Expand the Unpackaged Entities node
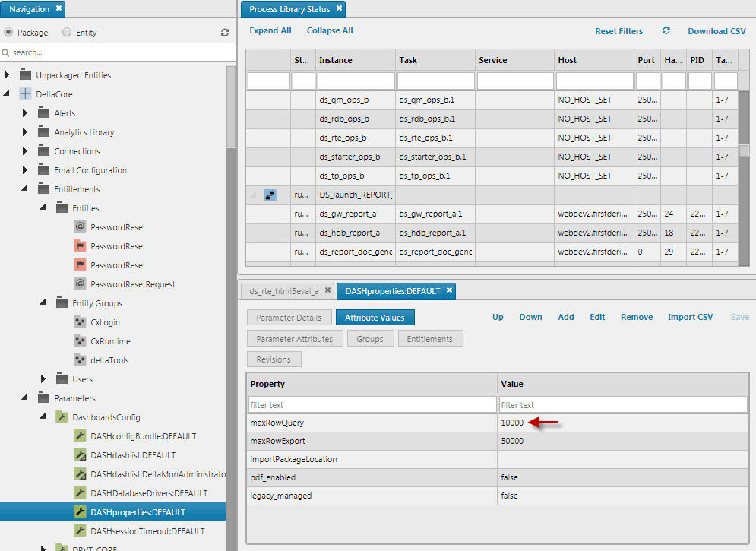Viewport: 756px width, 551px height. click(7, 74)
